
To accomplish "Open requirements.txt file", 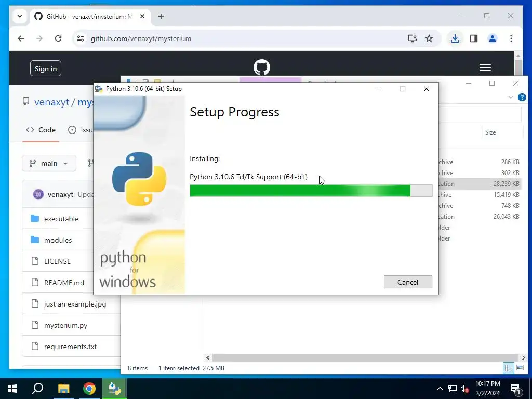I will tap(70, 347).
